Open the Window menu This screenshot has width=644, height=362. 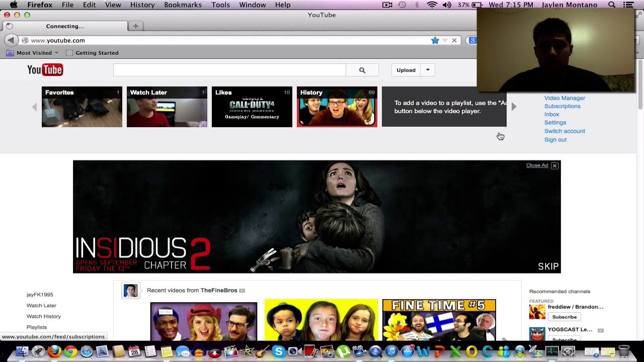253,5
